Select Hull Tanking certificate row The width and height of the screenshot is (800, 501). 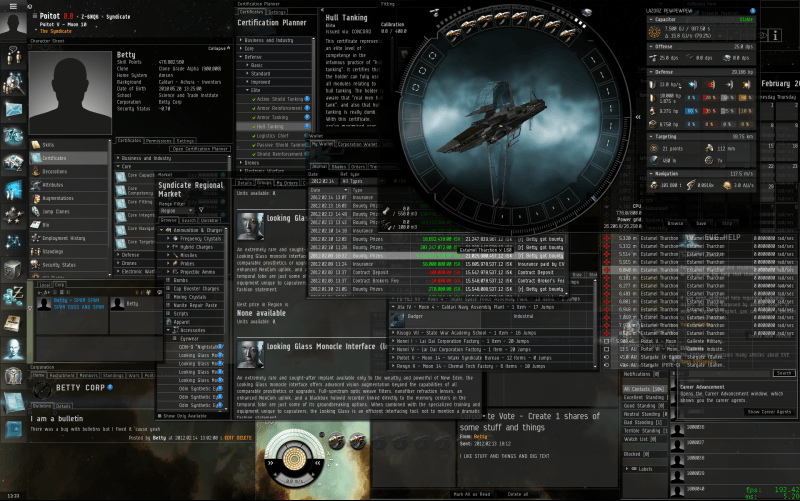coord(273,126)
